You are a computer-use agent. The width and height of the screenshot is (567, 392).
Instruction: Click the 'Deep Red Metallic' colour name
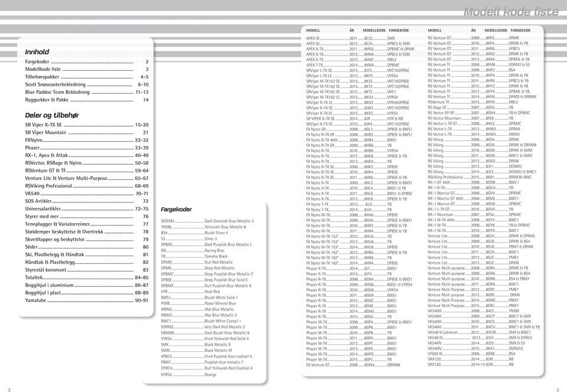(220, 268)
